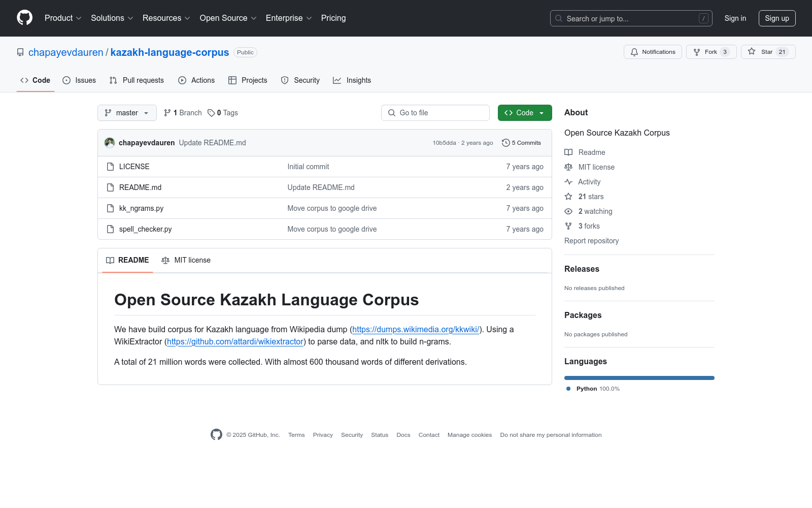Open the attardi wikiextractor link
The height and width of the screenshot is (508, 812).
click(235, 341)
